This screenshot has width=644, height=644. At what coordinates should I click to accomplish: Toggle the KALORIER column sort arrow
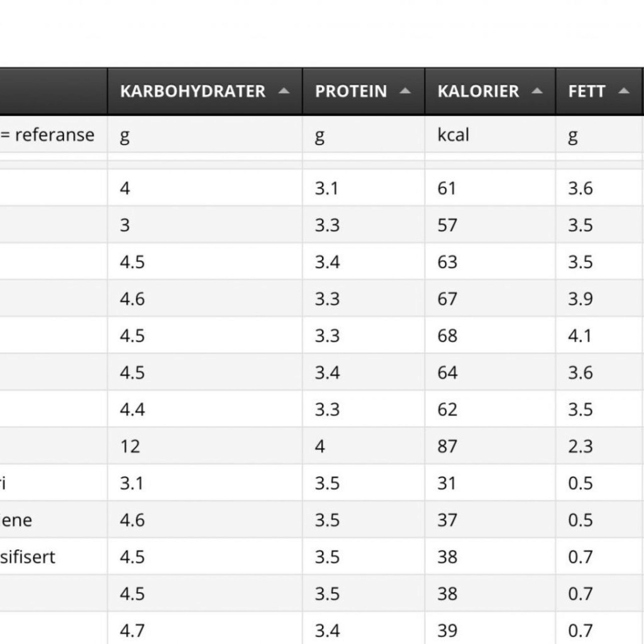point(537,91)
